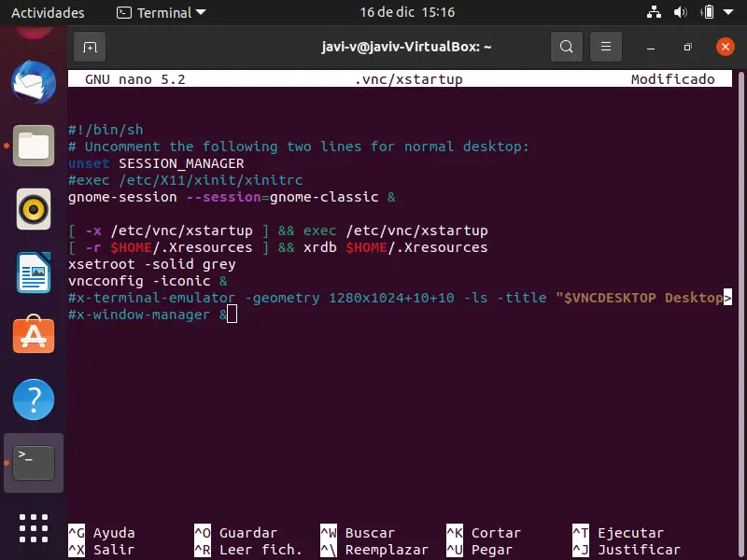Click the network status icon

click(653, 13)
